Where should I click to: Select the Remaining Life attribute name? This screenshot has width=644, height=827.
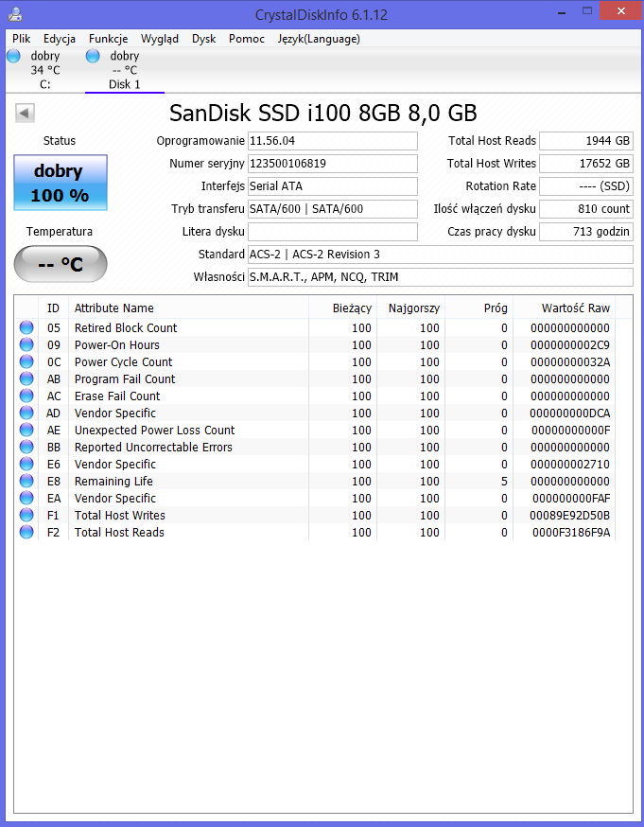pyautogui.click(x=113, y=481)
